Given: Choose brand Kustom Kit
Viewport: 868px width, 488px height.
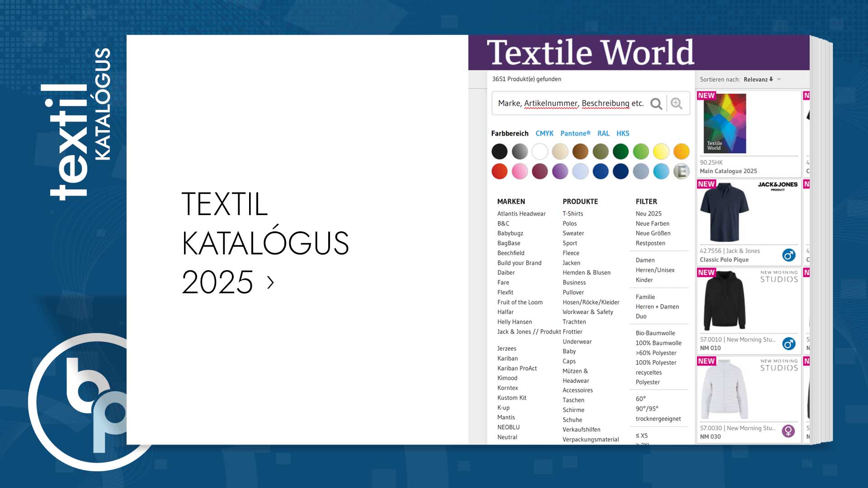Looking at the screenshot, I should point(512,398).
